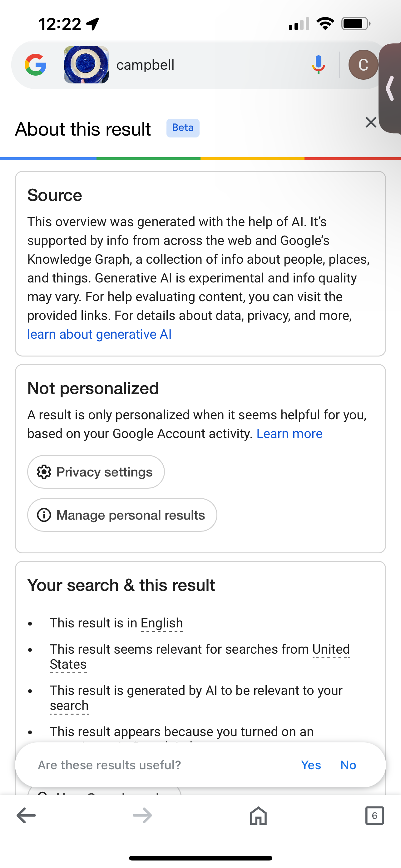Screen dimensions: 401x868
Task: Answer Yes to results useful prompt
Action: [311, 765]
